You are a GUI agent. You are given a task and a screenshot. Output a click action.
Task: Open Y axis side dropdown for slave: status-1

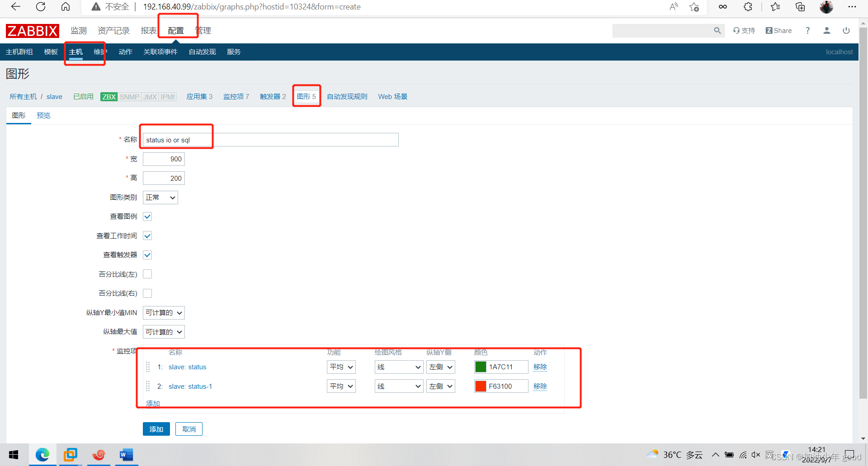[x=441, y=386]
